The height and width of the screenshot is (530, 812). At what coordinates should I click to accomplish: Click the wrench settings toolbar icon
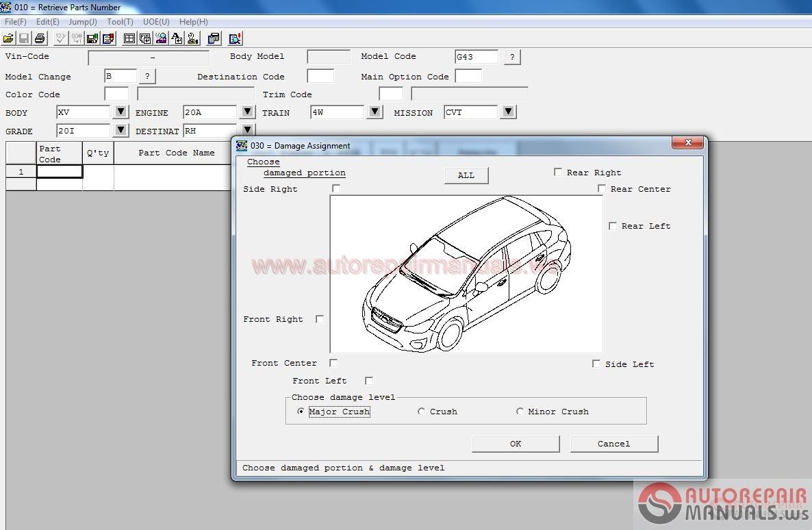(193, 38)
